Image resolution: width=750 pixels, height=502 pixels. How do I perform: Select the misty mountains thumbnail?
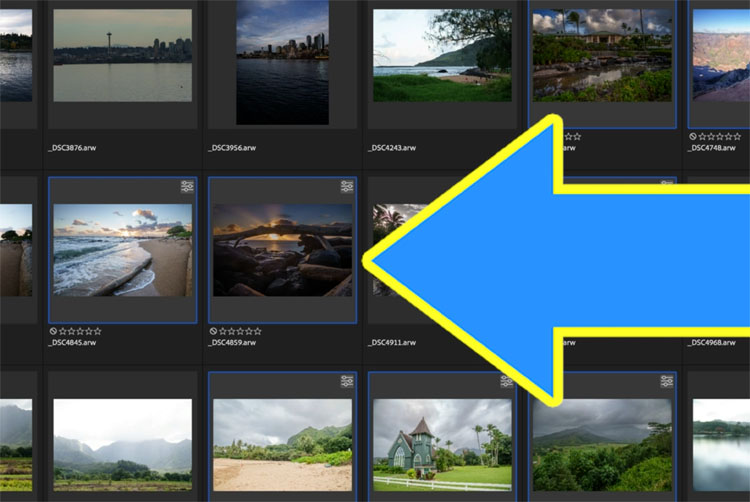[122, 445]
